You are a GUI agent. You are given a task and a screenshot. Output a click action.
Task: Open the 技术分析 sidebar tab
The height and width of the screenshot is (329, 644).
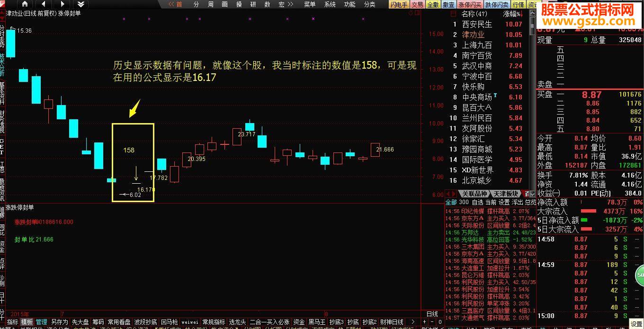click(x=2, y=65)
